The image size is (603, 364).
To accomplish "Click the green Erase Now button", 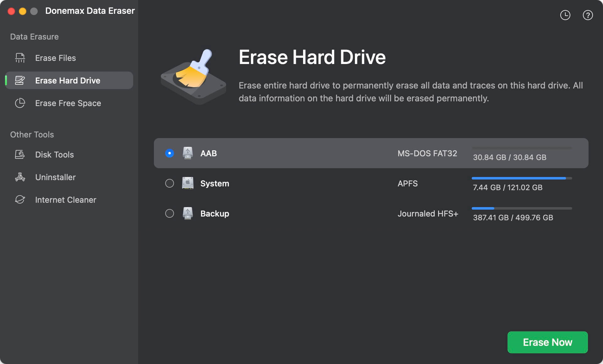I will [x=547, y=342].
